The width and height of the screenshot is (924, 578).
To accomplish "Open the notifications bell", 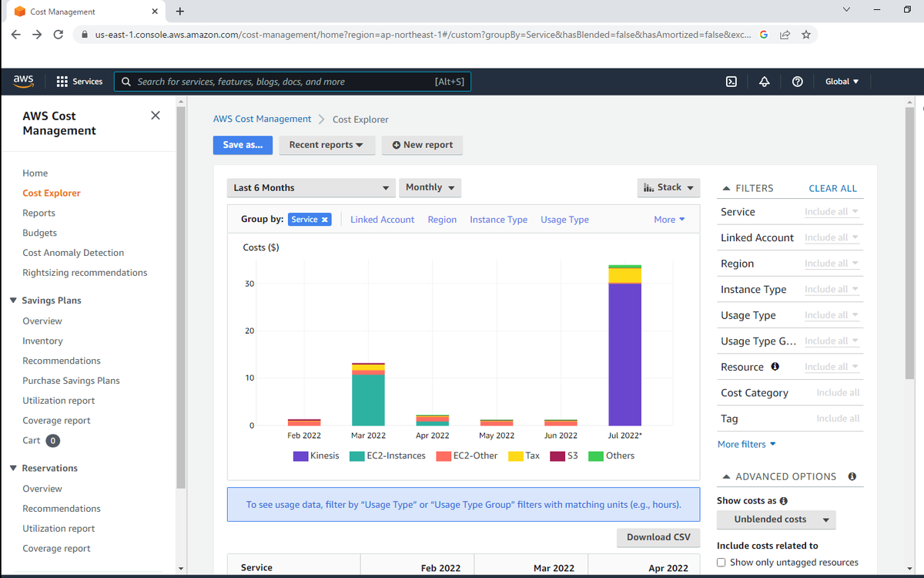I will click(765, 82).
